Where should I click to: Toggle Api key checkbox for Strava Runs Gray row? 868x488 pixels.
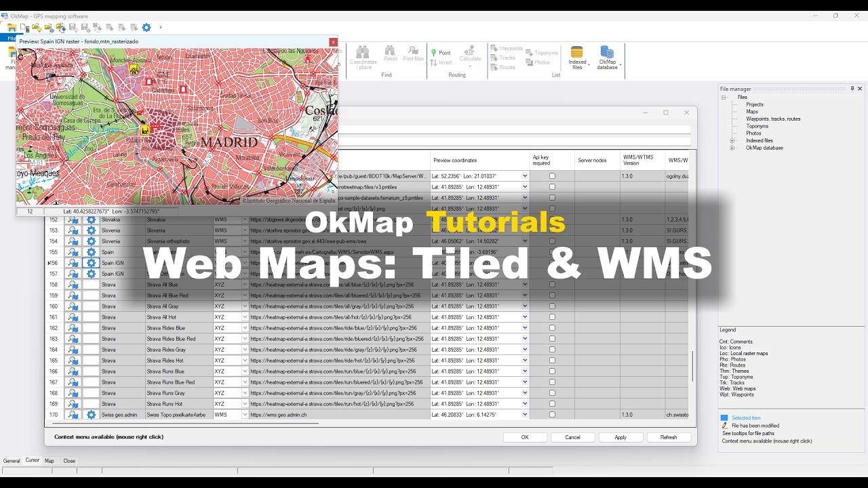pyautogui.click(x=552, y=393)
